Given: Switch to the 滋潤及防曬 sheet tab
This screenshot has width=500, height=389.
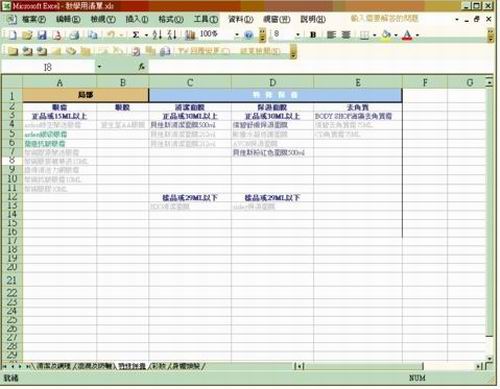Looking at the screenshot, I should (95, 366).
